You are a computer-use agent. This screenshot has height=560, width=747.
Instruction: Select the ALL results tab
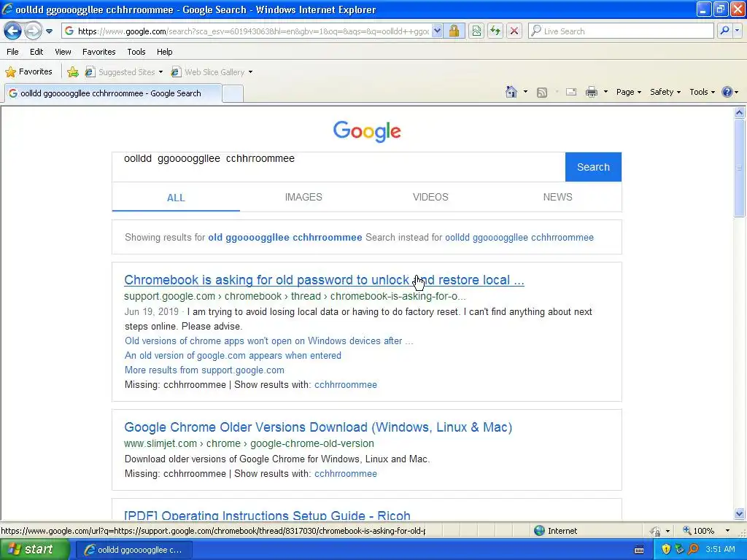click(x=176, y=198)
